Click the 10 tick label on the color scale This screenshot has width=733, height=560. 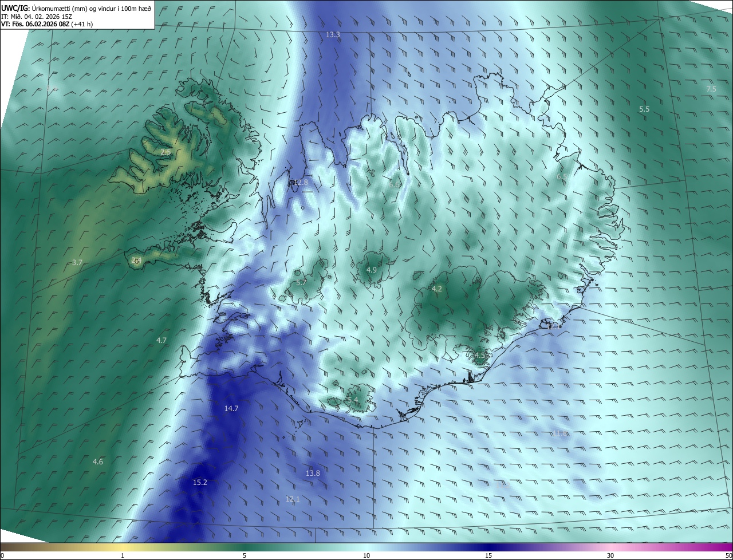366,555
